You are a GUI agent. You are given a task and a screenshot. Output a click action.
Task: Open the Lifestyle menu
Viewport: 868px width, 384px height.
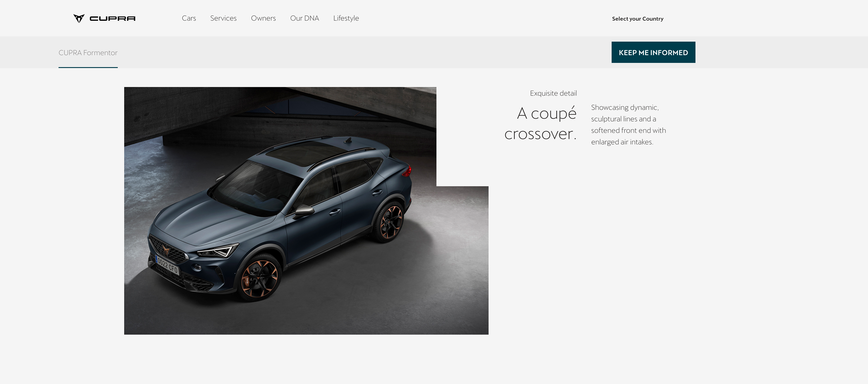[346, 18]
